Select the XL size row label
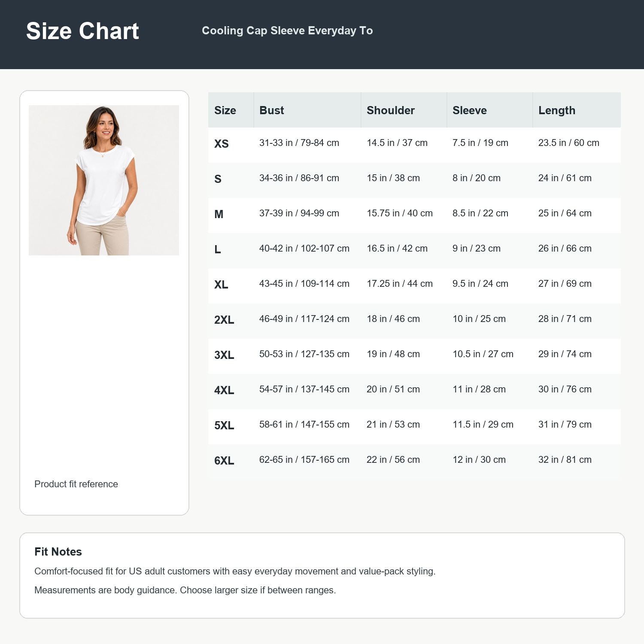Image resolution: width=644 pixels, height=644 pixels. (x=221, y=285)
